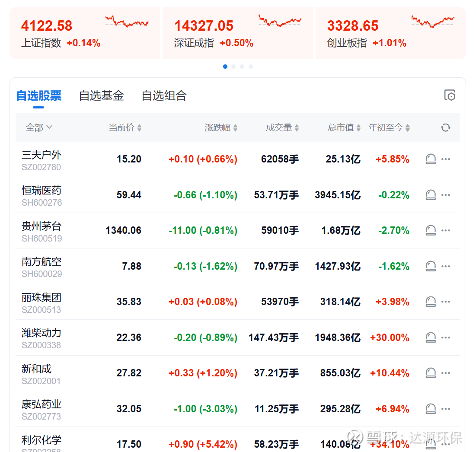476x452 pixels.
Task: View the 创业板指 mini trend chart
Action: (x=433, y=22)
